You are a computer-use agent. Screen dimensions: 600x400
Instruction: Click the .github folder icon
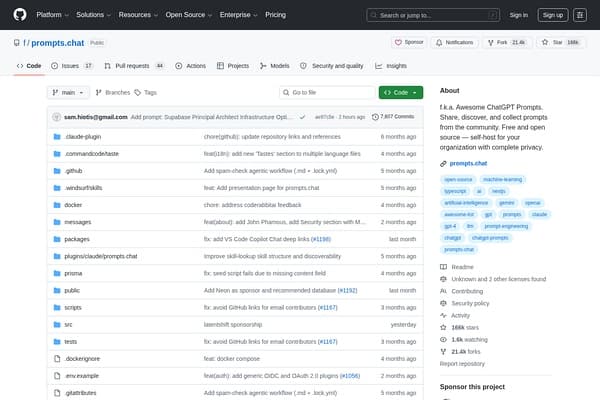(x=57, y=171)
